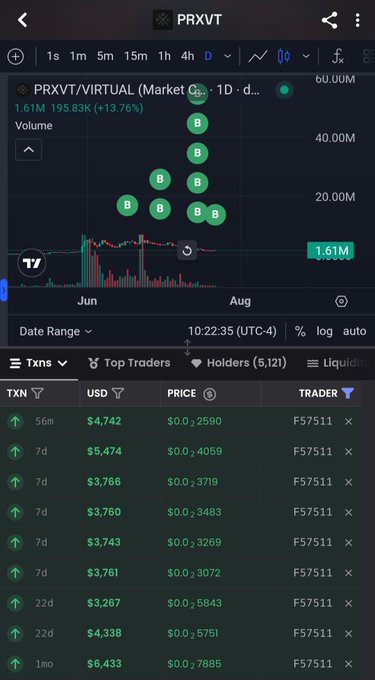This screenshot has height=680, width=375.
Task: Select the 1m timeframe
Action: click(78, 56)
